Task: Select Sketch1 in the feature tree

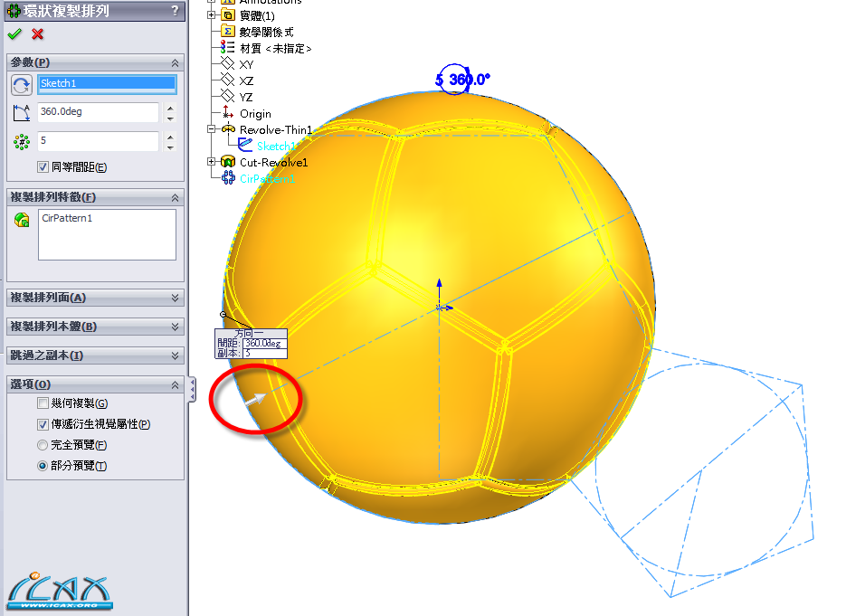Action: coord(276,147)
